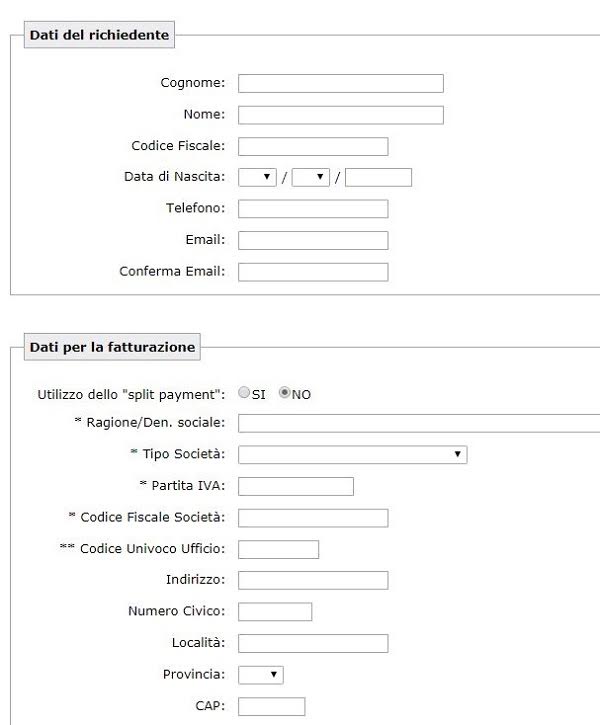Expand the Tipo Società dropdown
Image resolution: width=600 pixels, height=725 pixels.
point(352,455)
